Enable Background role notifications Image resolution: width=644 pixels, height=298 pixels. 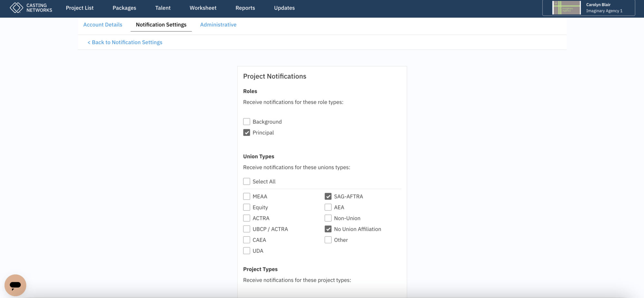point(247,121)
